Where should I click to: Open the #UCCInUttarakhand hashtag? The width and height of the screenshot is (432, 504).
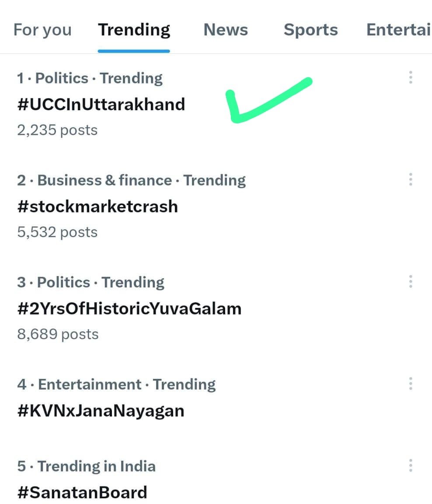pyautogui.click(x=101, y=105)
